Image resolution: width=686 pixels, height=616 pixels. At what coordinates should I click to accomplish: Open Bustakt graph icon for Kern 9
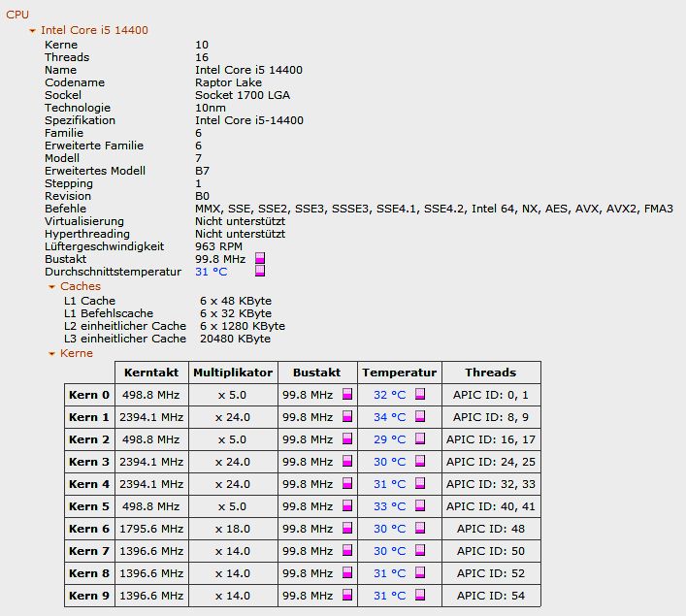coord(347,595)
